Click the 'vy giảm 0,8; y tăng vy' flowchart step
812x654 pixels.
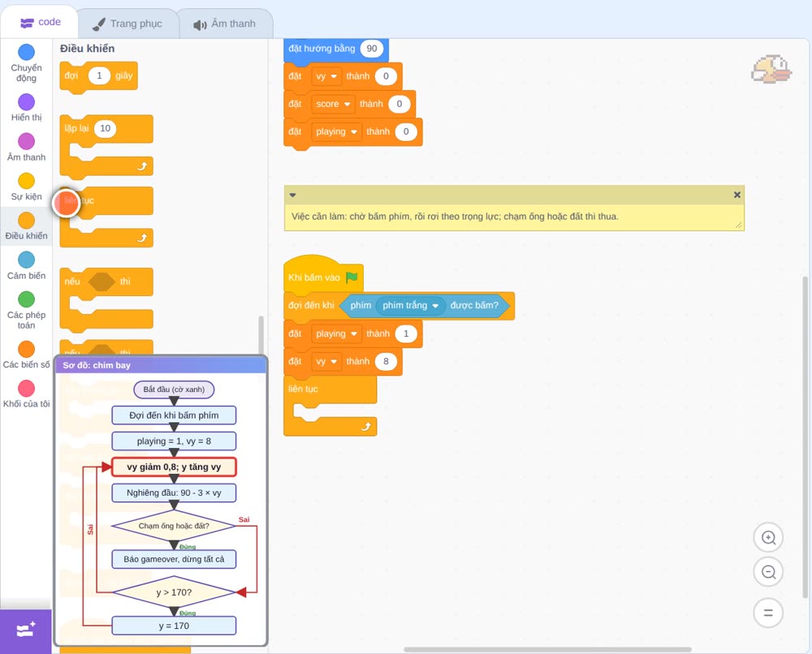[x=174, y=467]
